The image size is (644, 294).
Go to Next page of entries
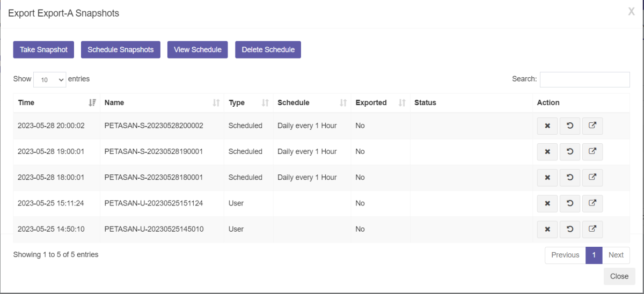coord(616,255)
